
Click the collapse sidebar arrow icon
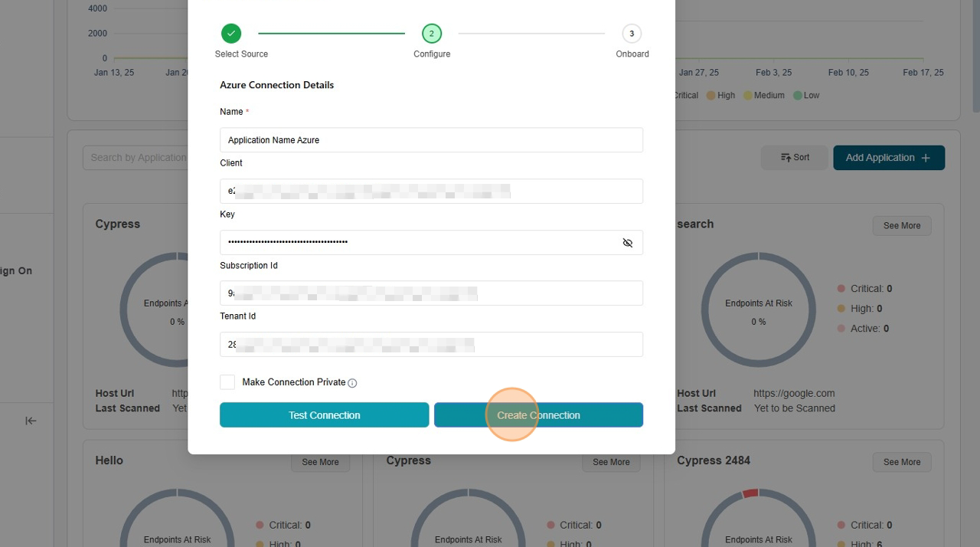pos(31,421)
